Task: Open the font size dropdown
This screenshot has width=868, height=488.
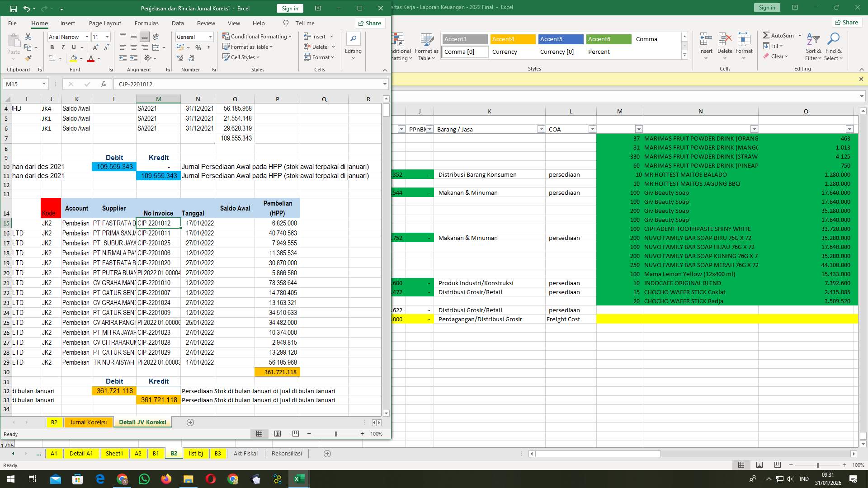Action: pyautogui.click(x=107, y=37)
